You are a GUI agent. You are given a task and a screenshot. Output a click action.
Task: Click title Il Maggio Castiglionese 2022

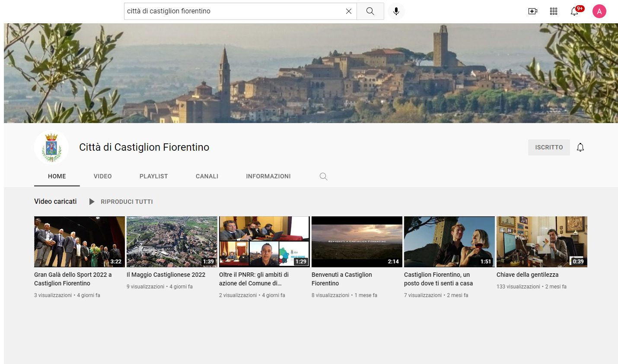(x=166, y=275)
